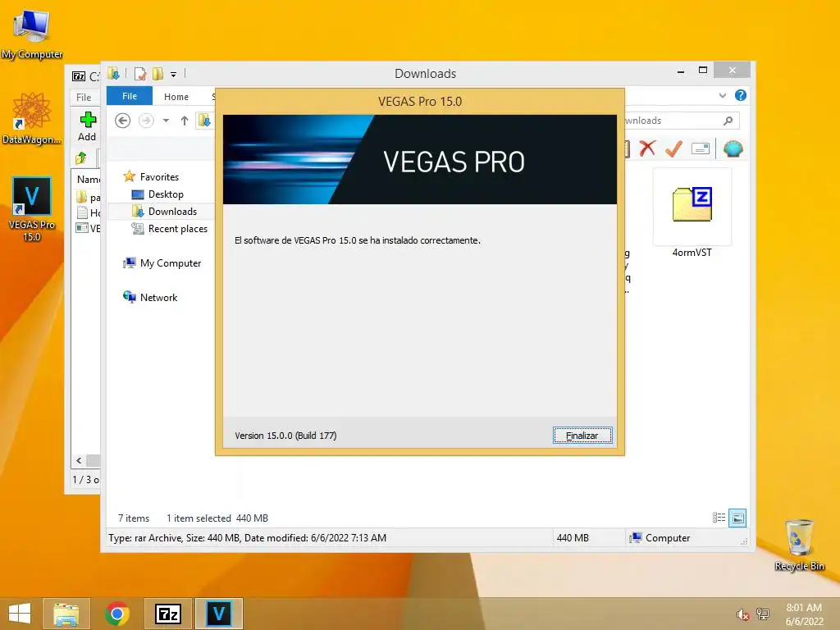Screen dimensions: 840x630
Task: Click the address bar folder icon in Explorer
Action: point(204,121)
